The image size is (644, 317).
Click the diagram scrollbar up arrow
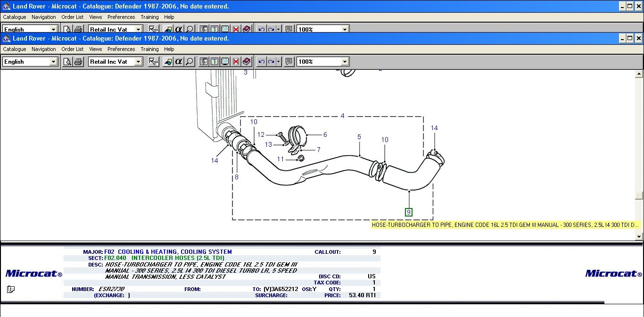coord(639,74)
